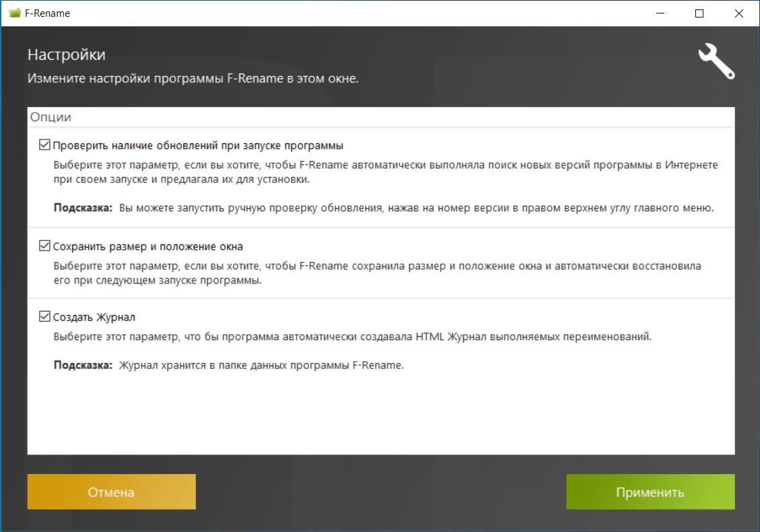The image size is (760, 532).
Task: Toggle 'Сохранить размер и положение окна' checkbox
Action: pyautogui.click(x=44, y=246)
